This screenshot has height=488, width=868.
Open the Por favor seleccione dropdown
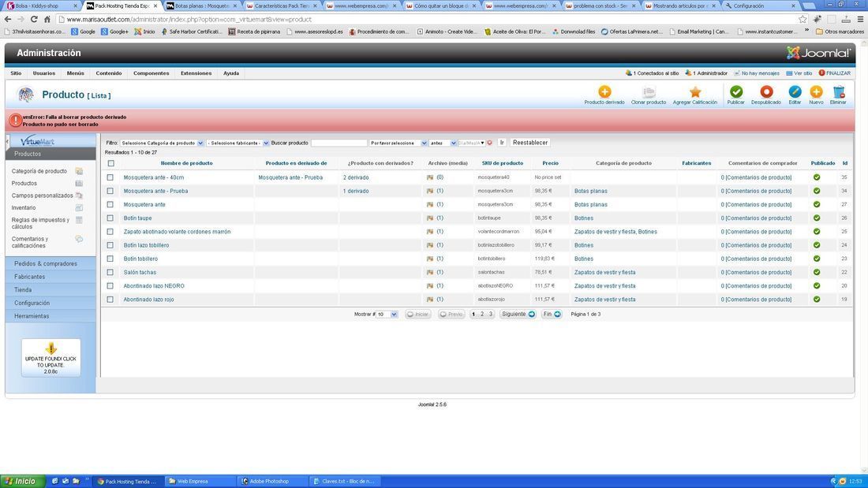tap(398, 143)
